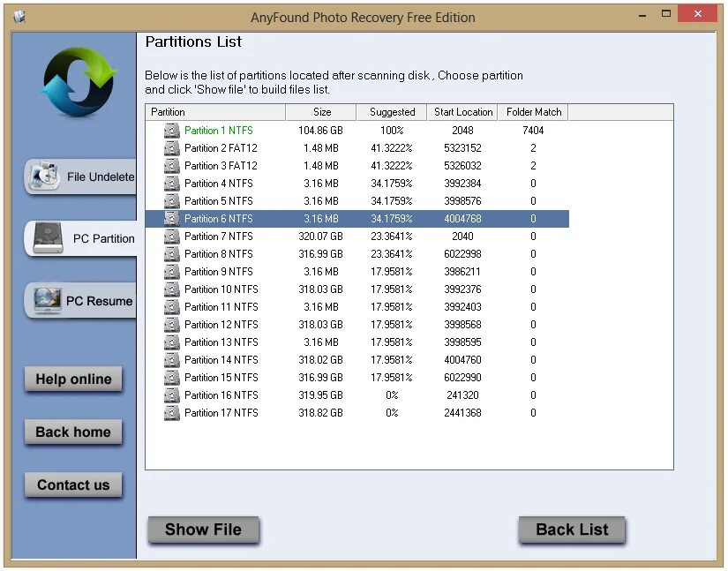
Task: Sort by the Suggested column header
Action: click(392, 112)
